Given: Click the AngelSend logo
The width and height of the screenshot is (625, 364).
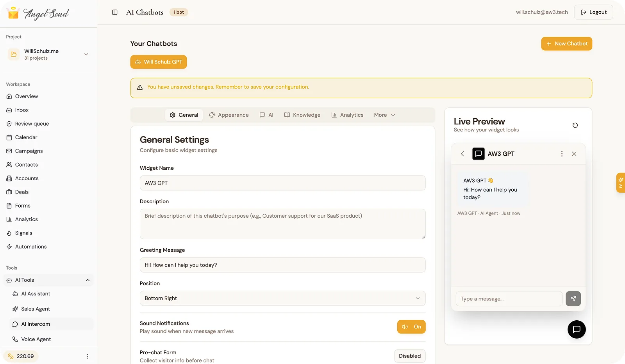Looking at the screenshot, I should click(38, 13).
